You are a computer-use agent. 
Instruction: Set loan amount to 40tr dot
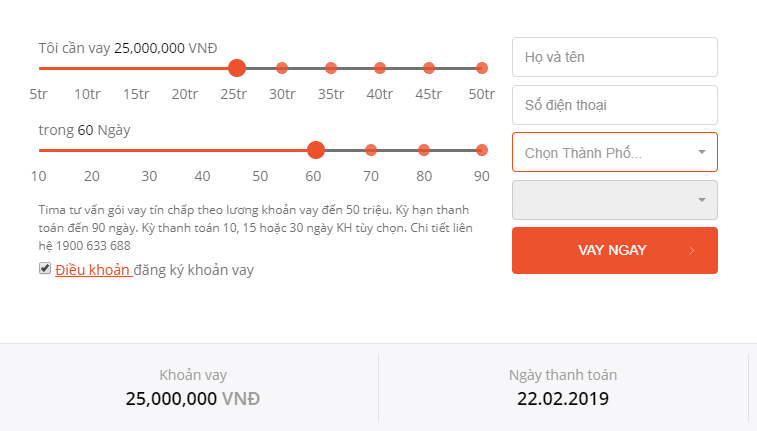tap(380, 68)
